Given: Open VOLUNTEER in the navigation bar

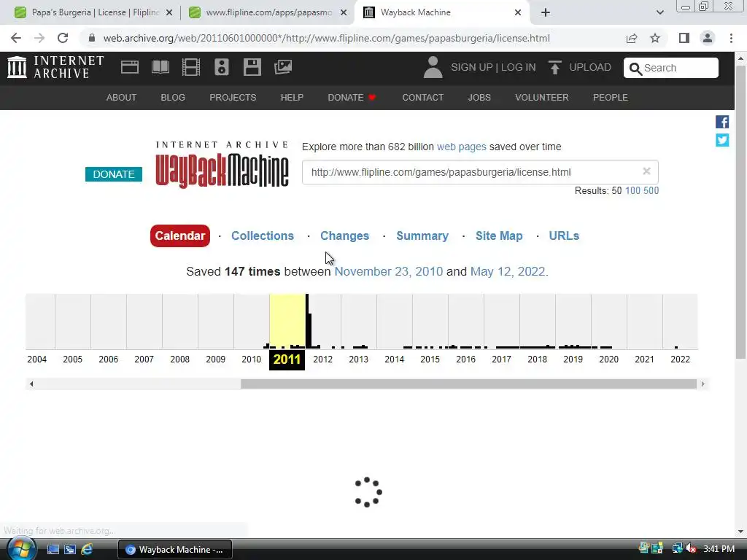Looking at the screenshot, I should tap(542, 98).
